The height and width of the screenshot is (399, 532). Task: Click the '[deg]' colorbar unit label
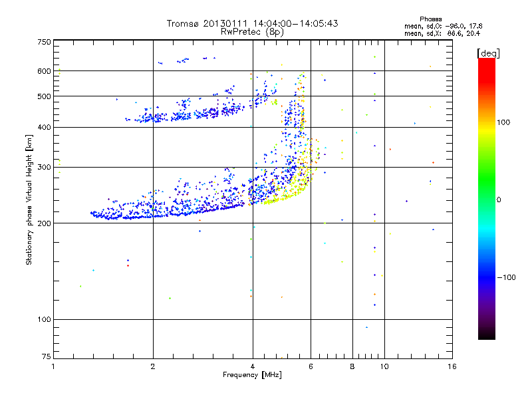click(488, 53)
